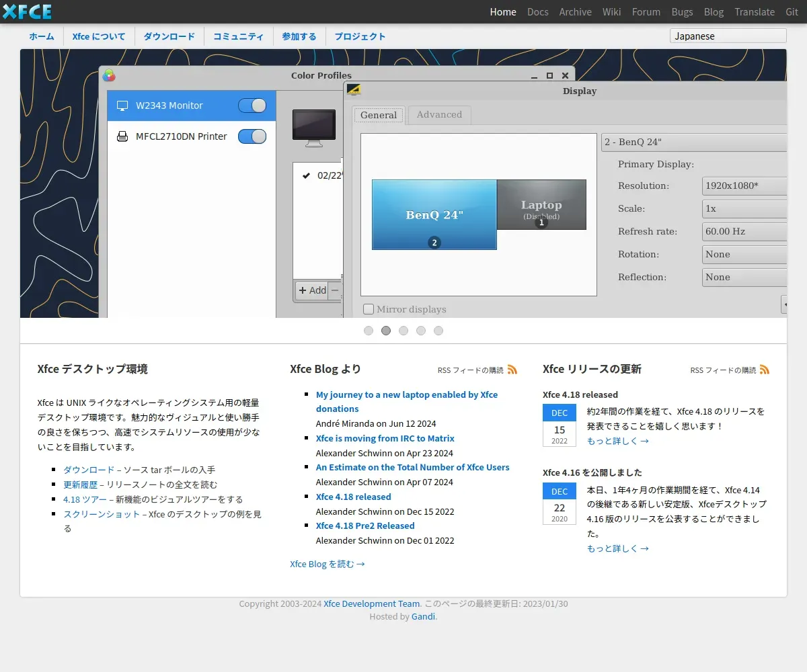The image size is (807, 672).
Task: Click the コミュニティ menu item
Action: pos(239,36)
